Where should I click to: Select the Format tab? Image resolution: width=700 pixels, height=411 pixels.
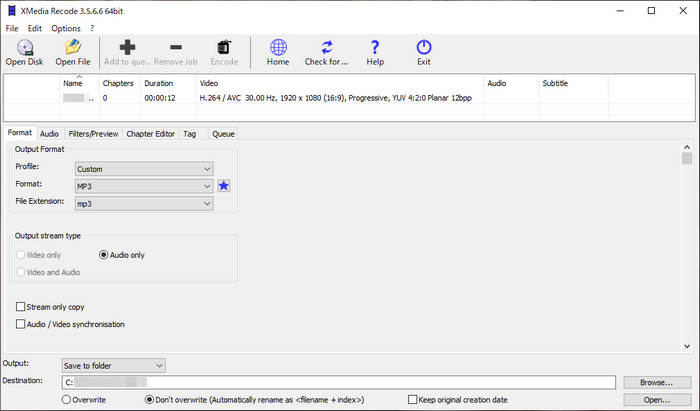(x=20, y=133)
